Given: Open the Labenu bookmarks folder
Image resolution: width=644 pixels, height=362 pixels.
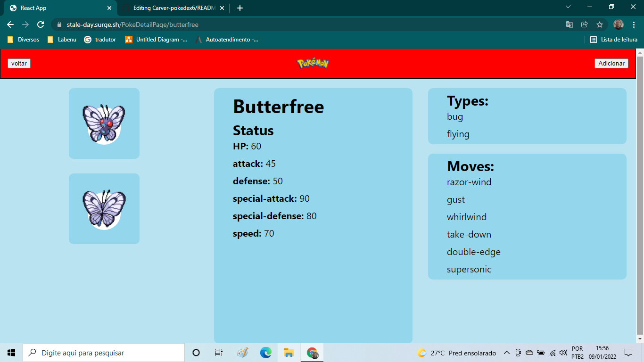Looking at the screenshot, I should [62, 40].
